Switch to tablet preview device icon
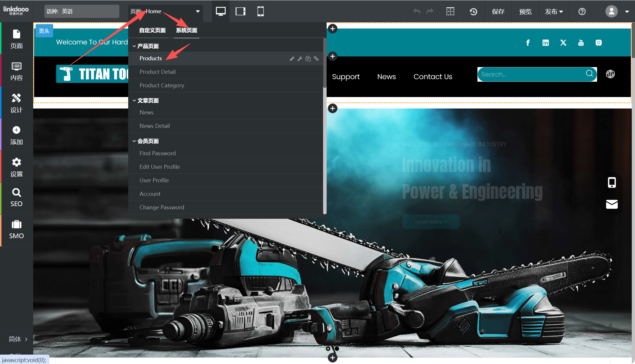The width and height of the screenshot is (635, 364). [240, 11]
